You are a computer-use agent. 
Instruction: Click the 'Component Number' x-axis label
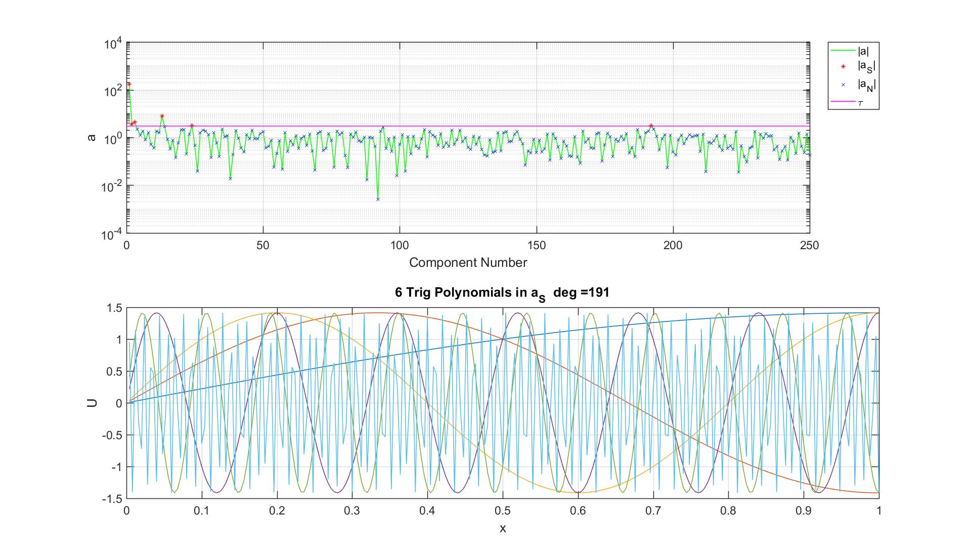[468, 263]
